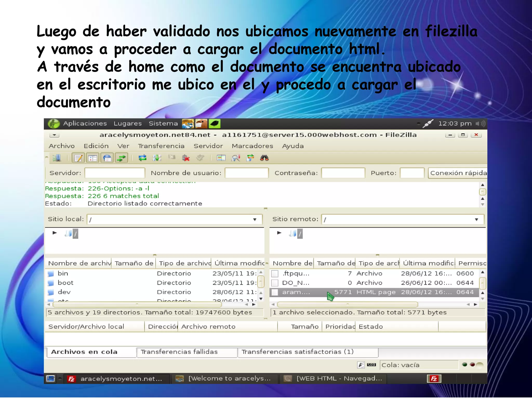Open the Ver menu

[x=123, y=146]
